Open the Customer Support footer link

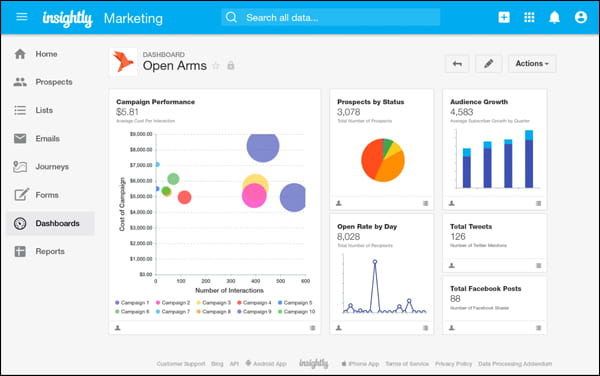click(x=181, y=364)
